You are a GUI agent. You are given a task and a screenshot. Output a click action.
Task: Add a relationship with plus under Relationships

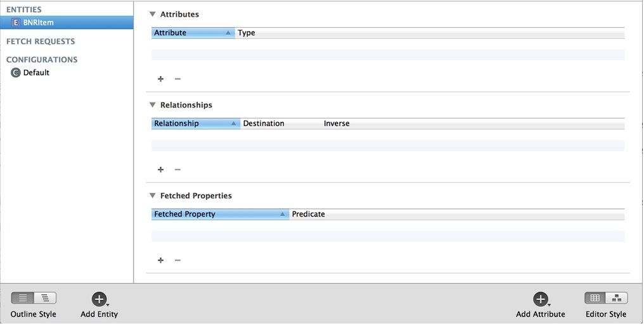tap(160, 170)
